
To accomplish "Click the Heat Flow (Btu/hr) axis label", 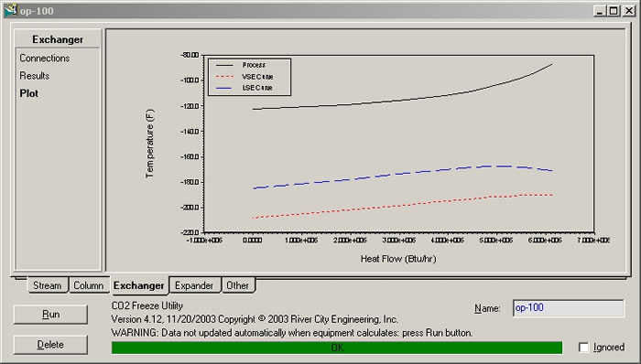I will click(398, 259).
